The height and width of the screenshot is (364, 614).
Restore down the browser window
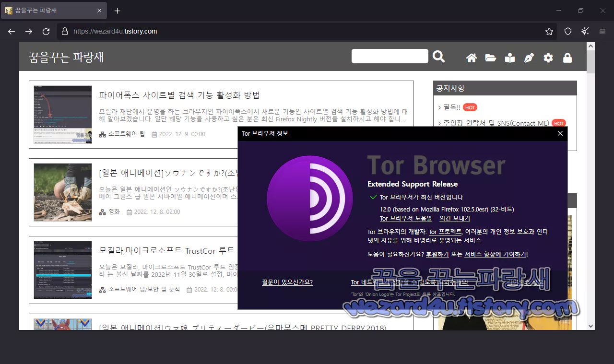(x=581, y=11)
